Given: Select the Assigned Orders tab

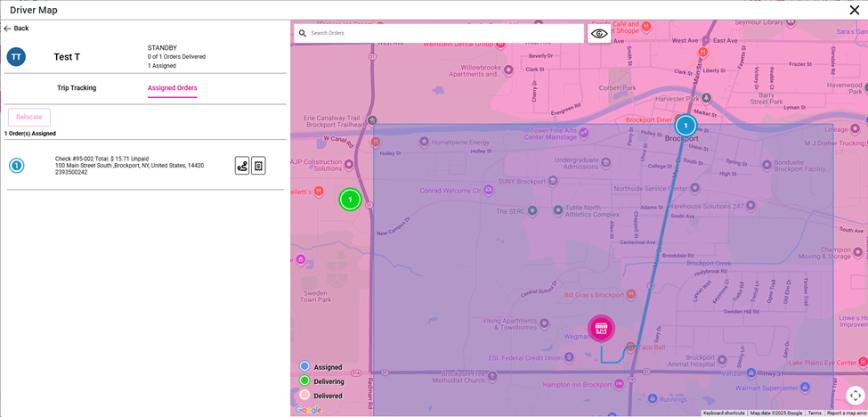Looking at the screenshot, I should pyautogui.click(x=173, y=88).
